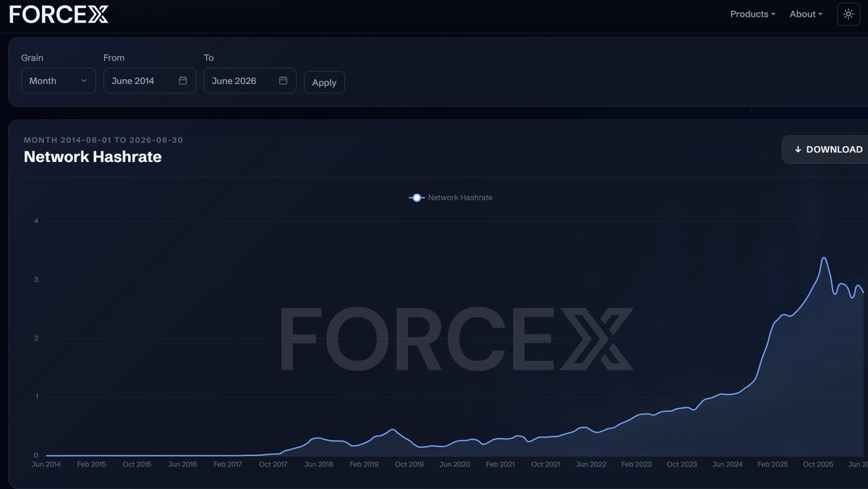Click the date range text MONTH 2014-06-01 TO 2026-06-30
Viewport: 868px width, 489px height.
103,140
